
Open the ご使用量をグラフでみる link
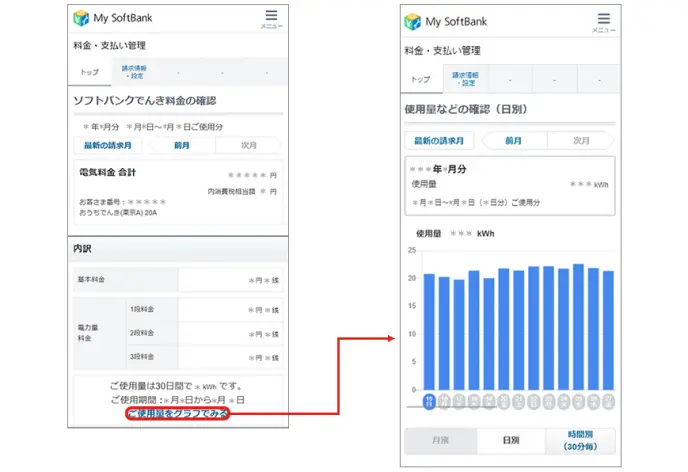(178, 413)
